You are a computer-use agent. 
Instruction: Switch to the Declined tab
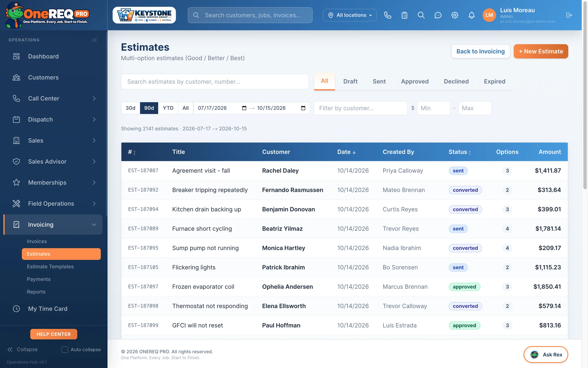click(x=456, y=81)
